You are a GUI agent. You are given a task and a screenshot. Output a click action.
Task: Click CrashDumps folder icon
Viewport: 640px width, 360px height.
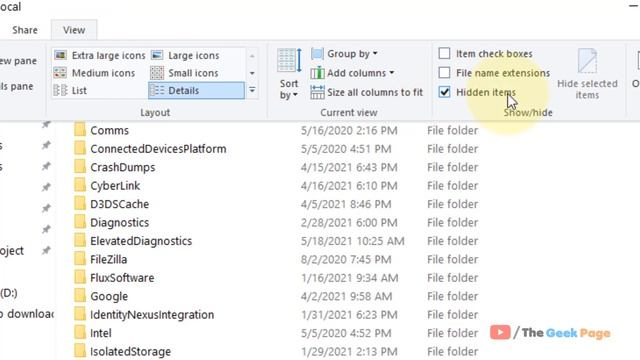80,167
